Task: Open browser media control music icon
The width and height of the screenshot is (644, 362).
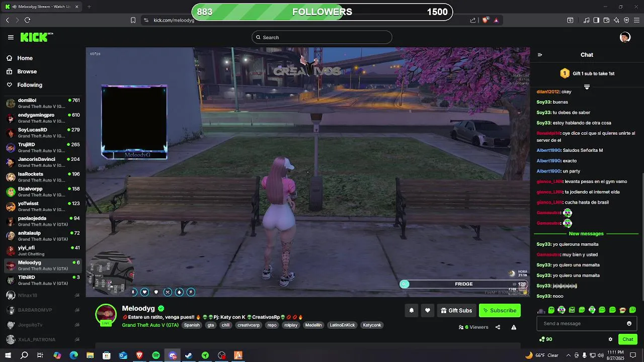Action: (x=586, y=20)
